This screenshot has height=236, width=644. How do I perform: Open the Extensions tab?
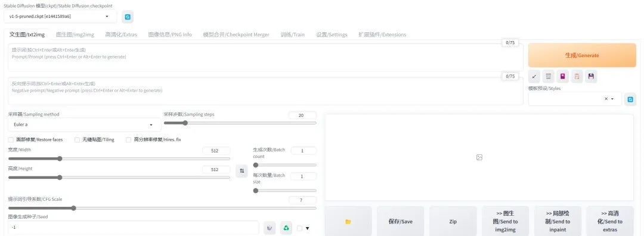click(382, 35)
